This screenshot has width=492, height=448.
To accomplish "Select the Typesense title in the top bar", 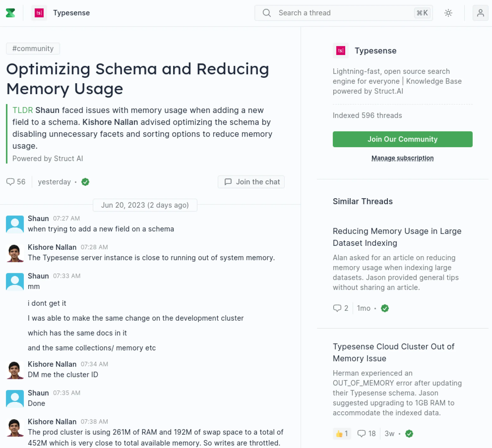I will click(71, 13).
